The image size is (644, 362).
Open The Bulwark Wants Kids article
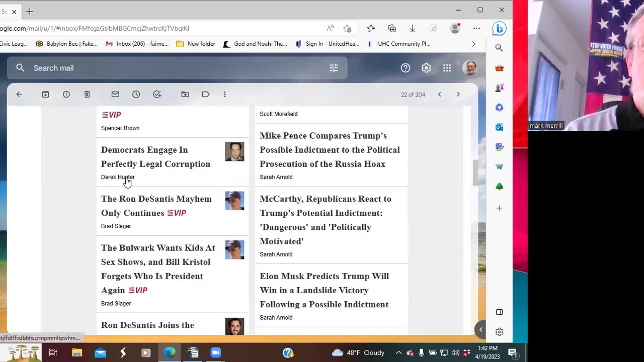click(158, 268)
